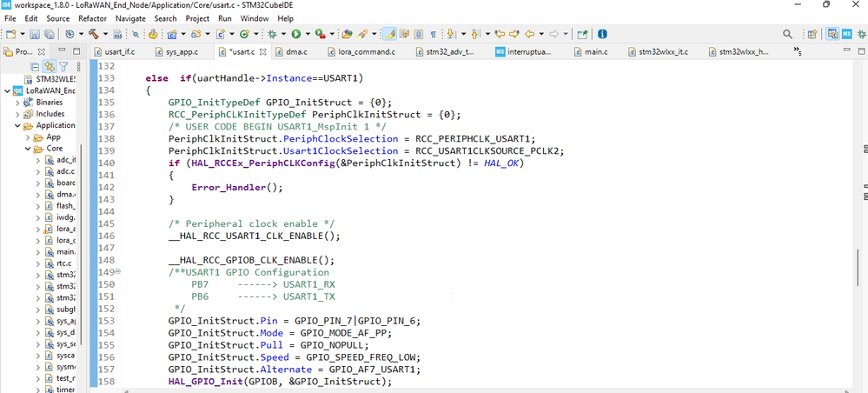Viewport: 868px width, 393px height.
Task: Close the usart.c editor tab
Action: [263, 52]
